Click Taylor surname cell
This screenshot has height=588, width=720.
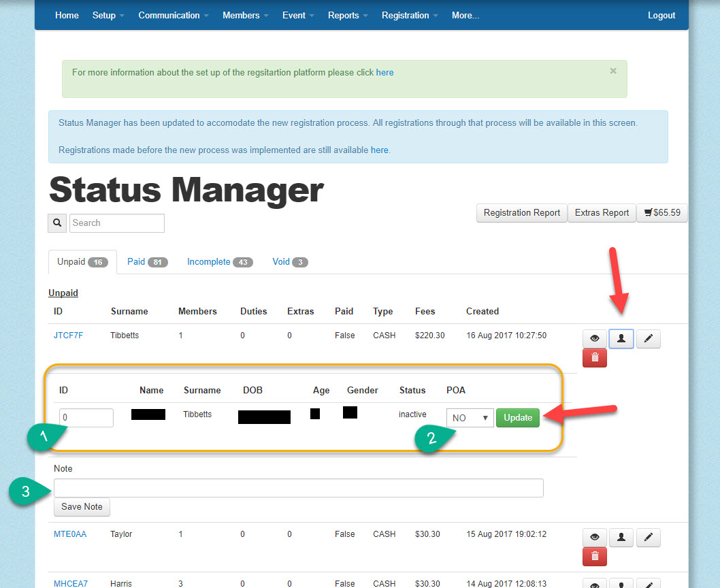tap(120, 534)
